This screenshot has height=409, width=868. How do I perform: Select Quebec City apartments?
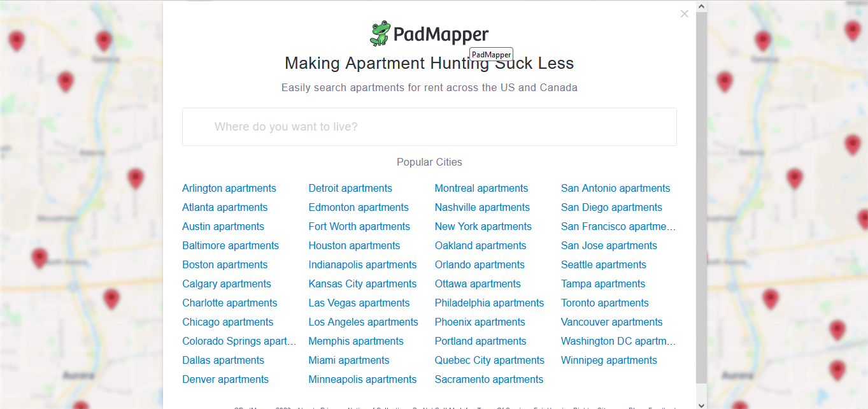[489, 361]
